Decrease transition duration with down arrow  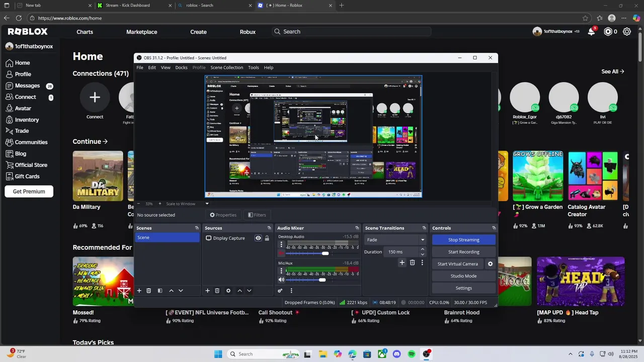422,254
